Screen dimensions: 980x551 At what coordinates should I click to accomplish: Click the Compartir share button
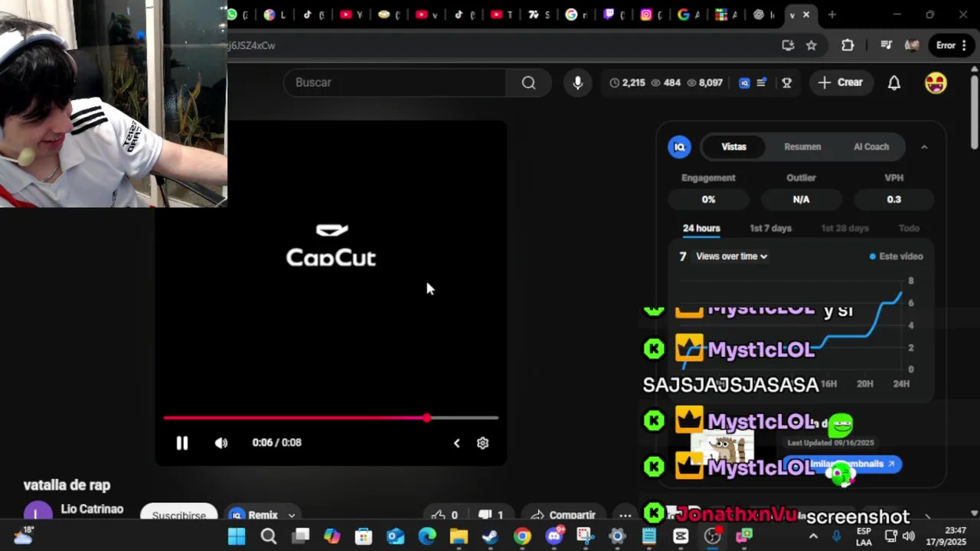pos(563,514)
